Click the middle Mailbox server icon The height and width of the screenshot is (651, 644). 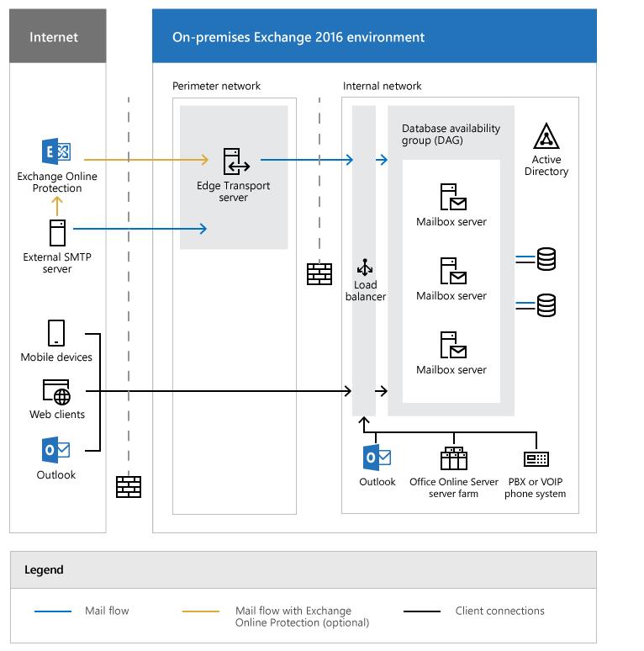point(453,271)
